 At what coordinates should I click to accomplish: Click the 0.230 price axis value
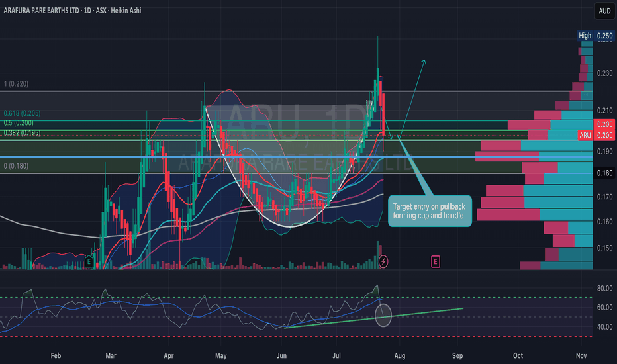click(604, 73)
